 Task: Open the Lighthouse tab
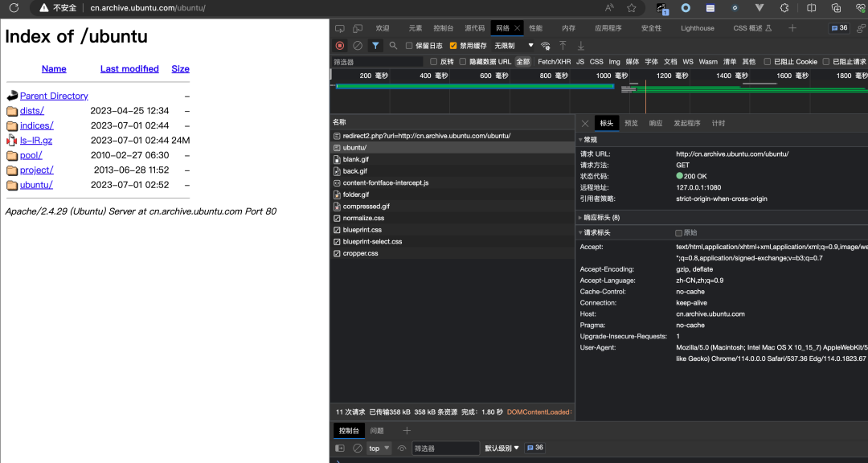pos(697,28)
